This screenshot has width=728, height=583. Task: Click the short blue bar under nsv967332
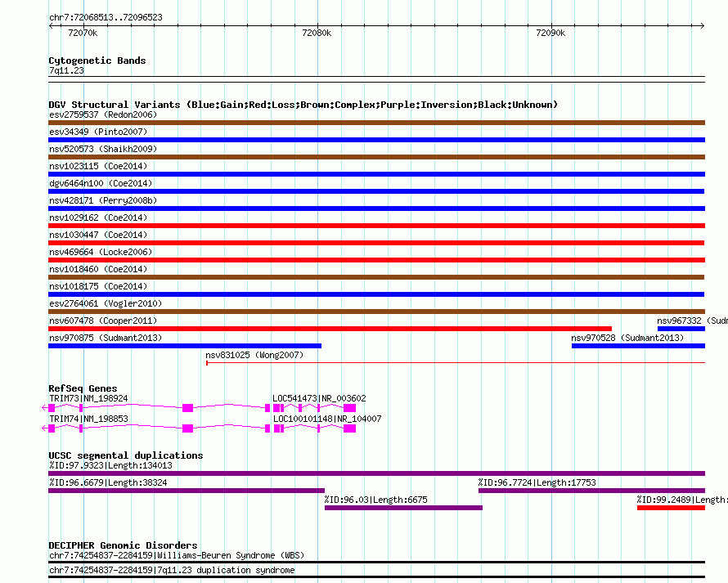(681, 329)
